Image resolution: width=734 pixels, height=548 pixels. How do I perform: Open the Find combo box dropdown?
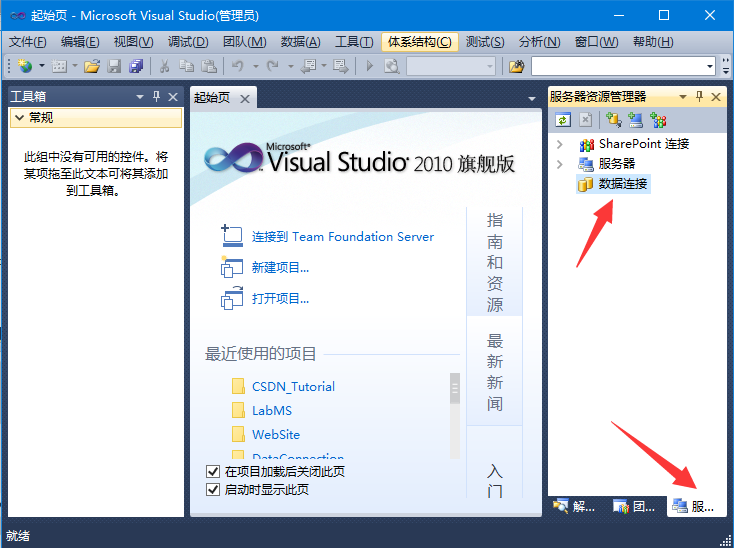710,66
